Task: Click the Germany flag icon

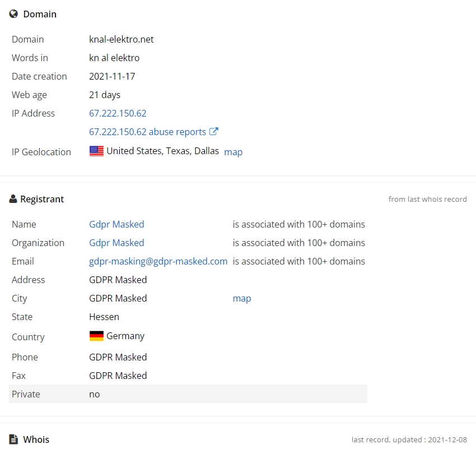Action: pos(96,336)
